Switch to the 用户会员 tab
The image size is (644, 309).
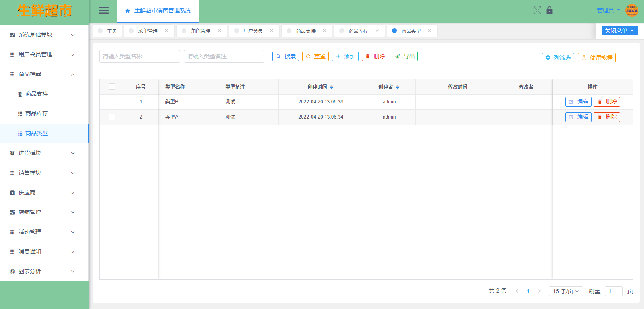click(253, 31)
